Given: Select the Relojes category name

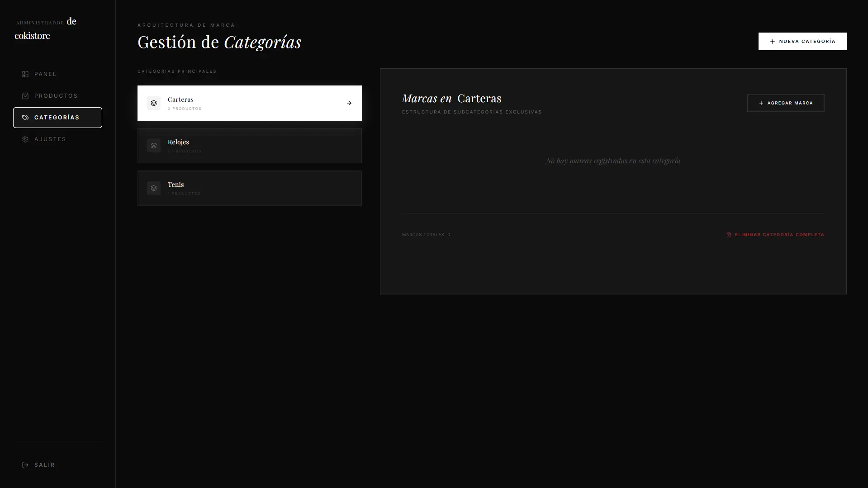Looking at the screenshot, I should click(178, 142).
